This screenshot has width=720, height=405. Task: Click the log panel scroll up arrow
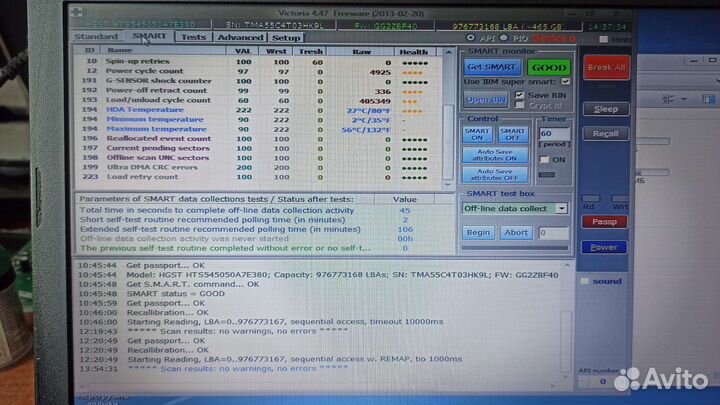pyautogui.click(x=567, y=265)
